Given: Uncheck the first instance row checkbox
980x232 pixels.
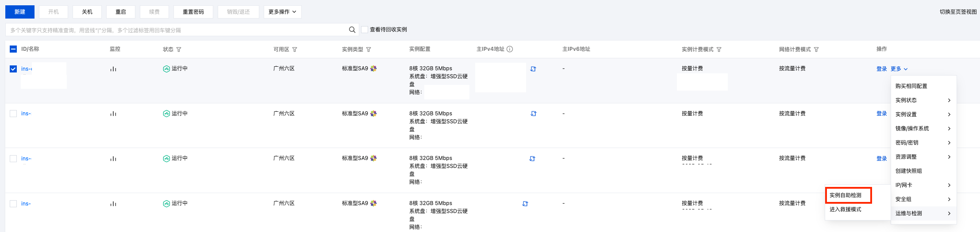Looking at the screenshot, I should pos(13,69).
